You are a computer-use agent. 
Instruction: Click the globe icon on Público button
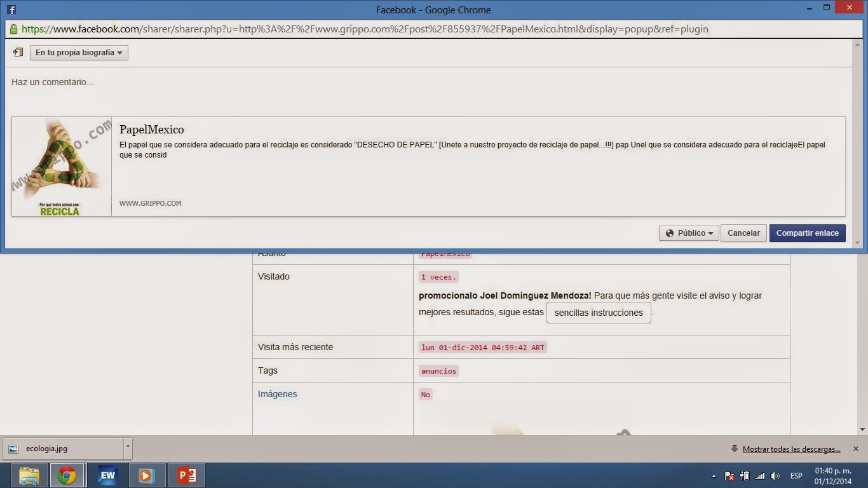pos(670,233)
